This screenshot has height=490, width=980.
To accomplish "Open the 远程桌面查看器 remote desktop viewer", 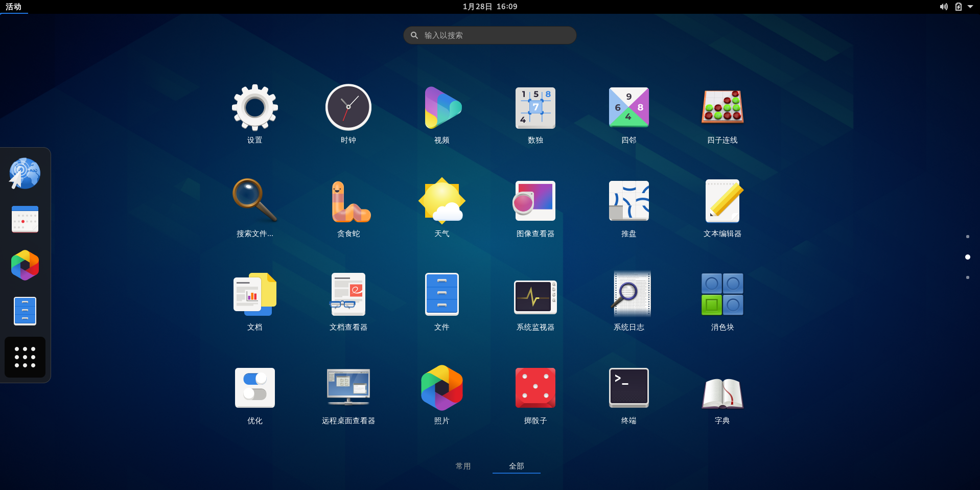I will (348, 393).
